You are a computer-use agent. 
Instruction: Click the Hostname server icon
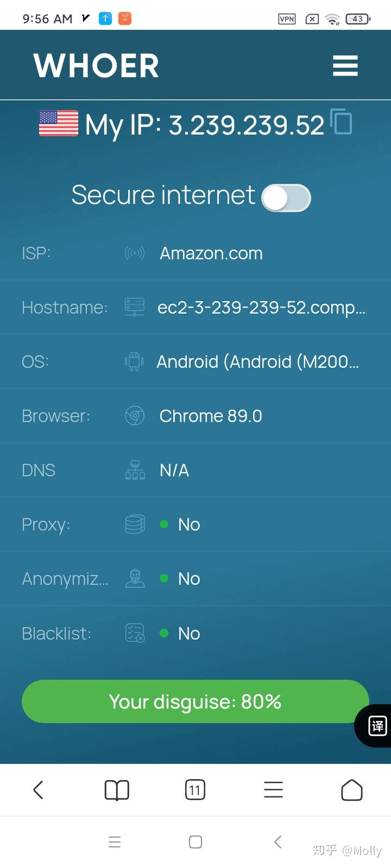[135, 307]
